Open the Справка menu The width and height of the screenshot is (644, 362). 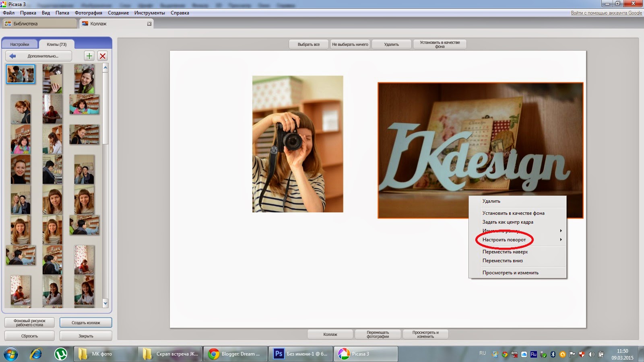[180, 13]
